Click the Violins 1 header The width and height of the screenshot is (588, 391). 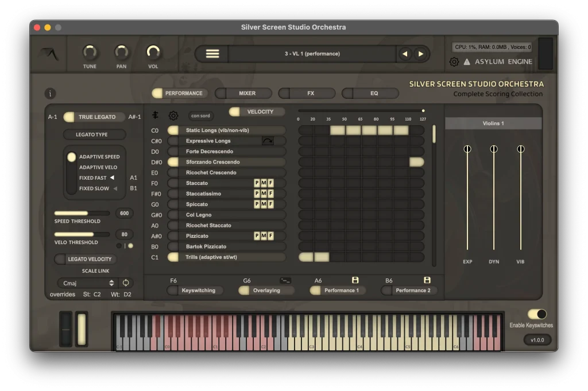pyautogui.click(x=493, y=123)
